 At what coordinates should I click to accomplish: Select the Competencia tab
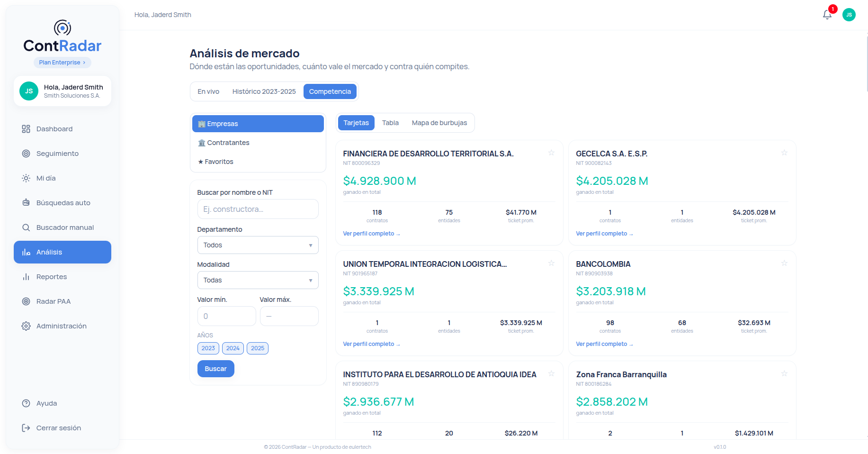coord(330,91)
